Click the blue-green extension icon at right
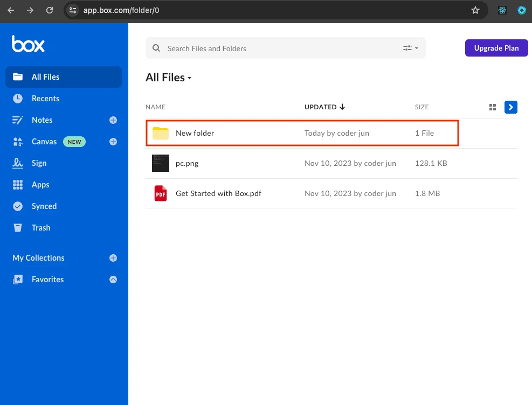The height and width of the screenshot is (405, 532). (x=521, y=10)
